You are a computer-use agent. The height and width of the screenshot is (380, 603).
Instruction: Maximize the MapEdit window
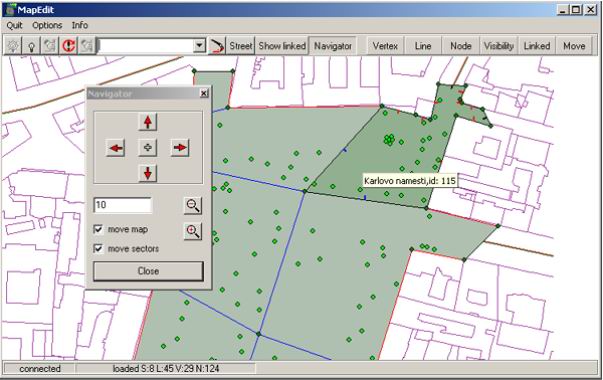[x=576, y=10]
